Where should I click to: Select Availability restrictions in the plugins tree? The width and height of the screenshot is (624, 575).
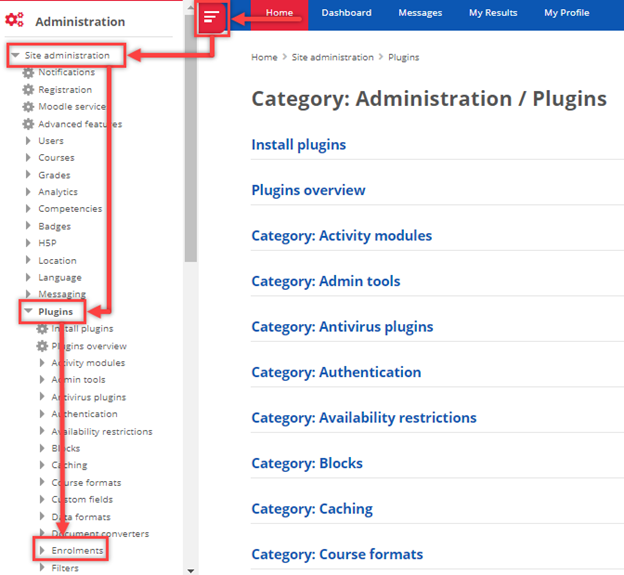(x=102, y=431)
